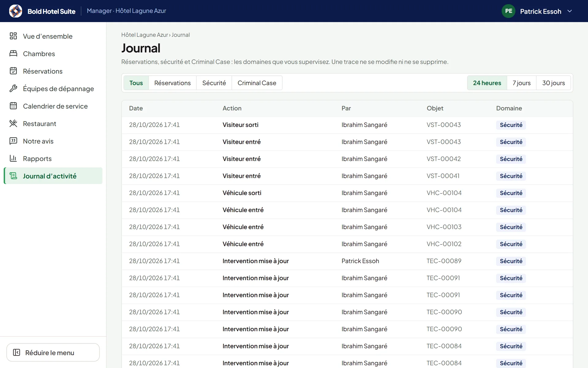Open Rapports in the sidebar

53,159
